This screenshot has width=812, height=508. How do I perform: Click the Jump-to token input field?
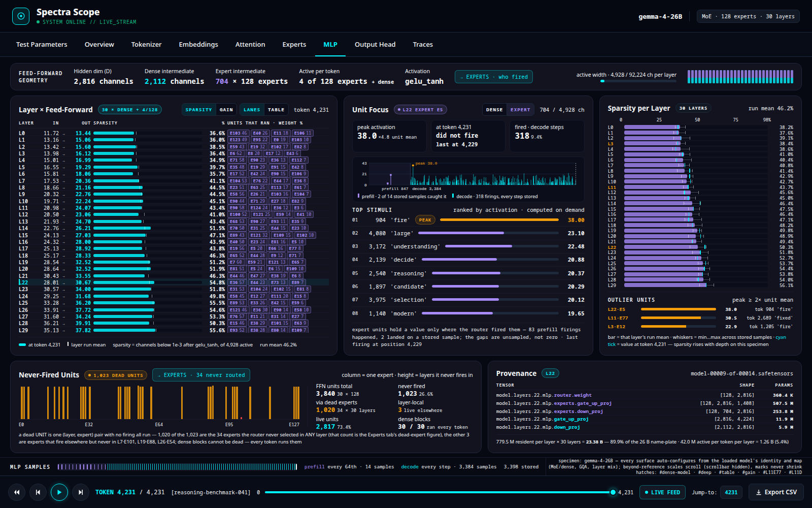coord(731,492)
